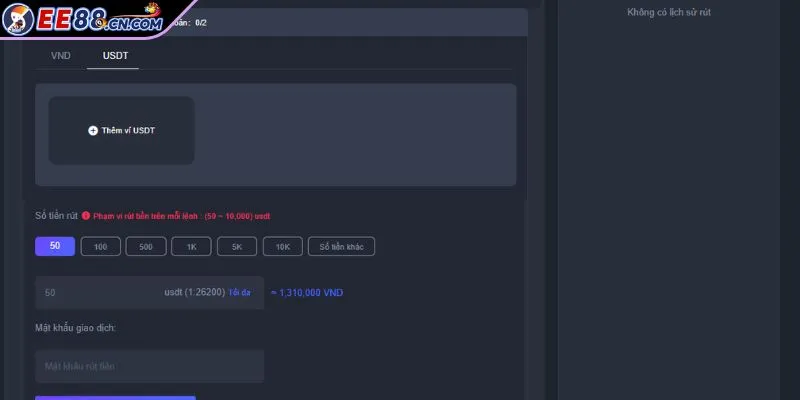Viewport: 800px width, 400px height.
Task: Pick the 10K withdrawal amount
Action: tap(282, 246)
